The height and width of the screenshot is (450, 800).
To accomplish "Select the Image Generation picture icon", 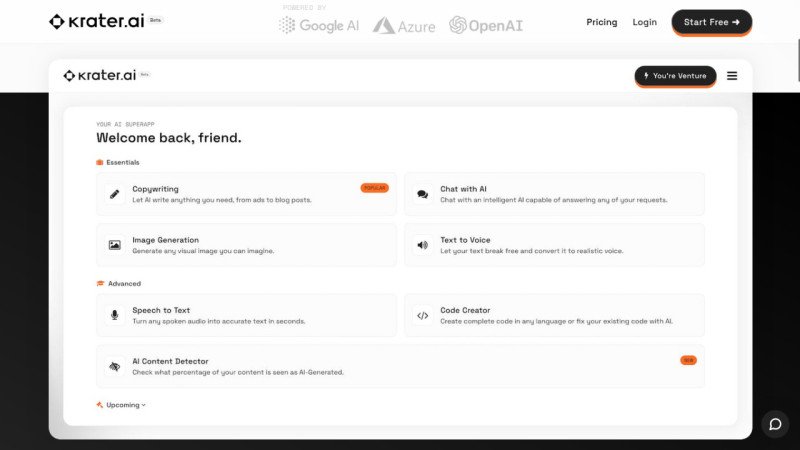I will (115, 245).
